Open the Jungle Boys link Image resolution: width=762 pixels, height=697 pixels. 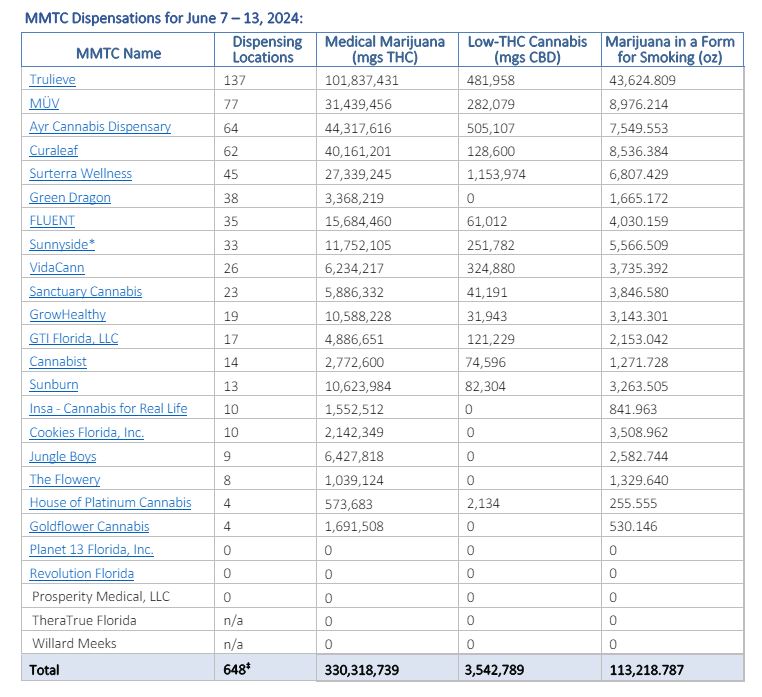63,456
